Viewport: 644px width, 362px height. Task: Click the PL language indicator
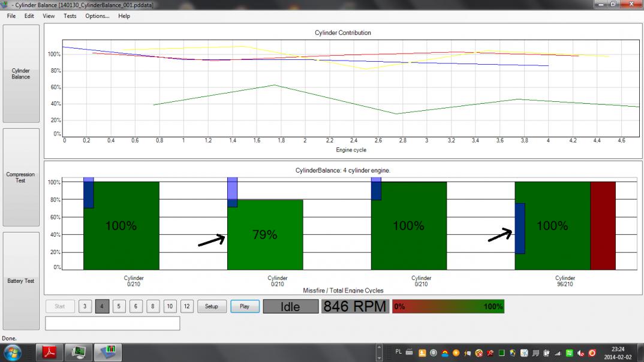pyautogui.click(x=398, y=352)
